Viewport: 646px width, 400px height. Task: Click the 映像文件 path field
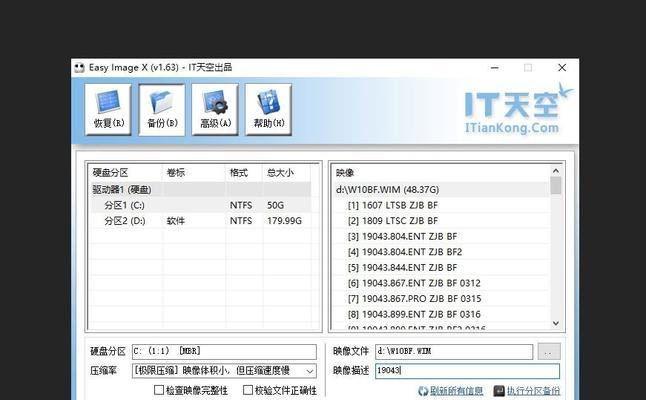454,351
